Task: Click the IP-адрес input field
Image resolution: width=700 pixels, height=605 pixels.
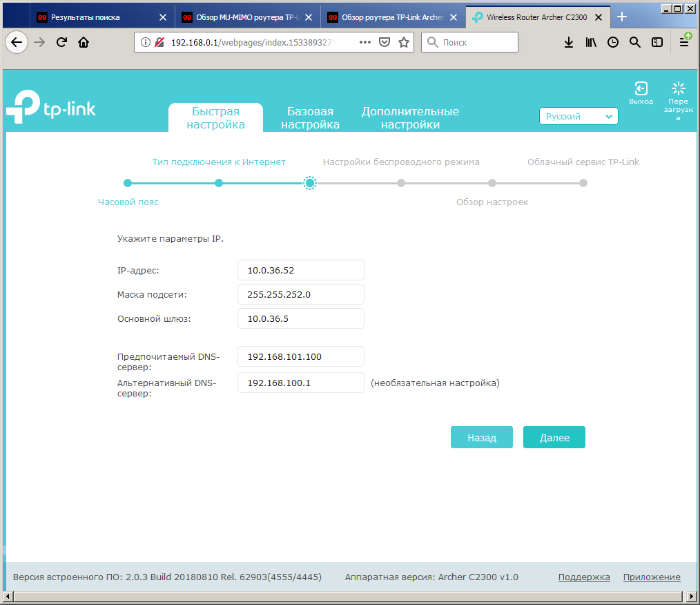Action: [x=301, y=270]
